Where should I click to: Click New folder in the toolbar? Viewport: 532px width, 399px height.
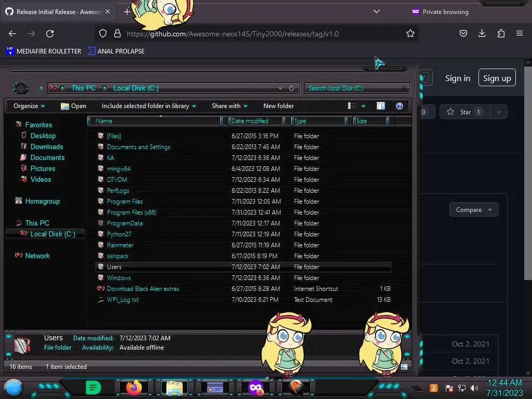point(278,106)
